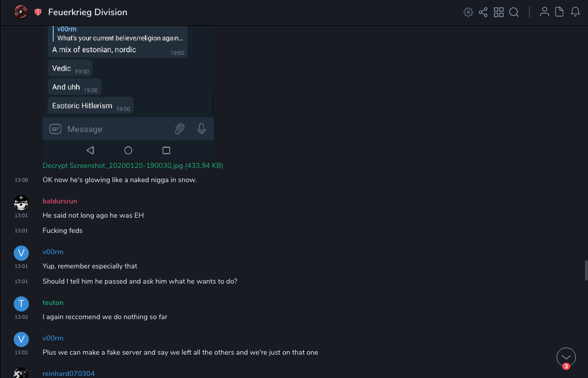
Task: Open notifications bell icon
Action: click(575, 12)
